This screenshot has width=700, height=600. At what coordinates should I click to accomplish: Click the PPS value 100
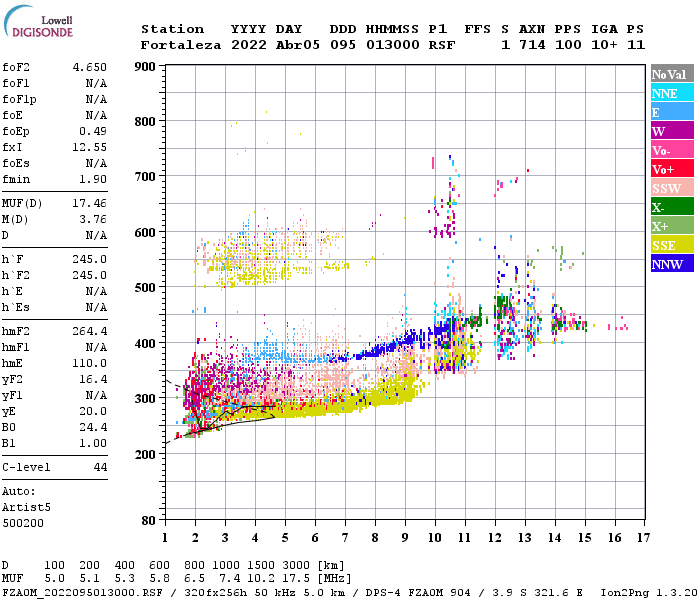[568, 45]
